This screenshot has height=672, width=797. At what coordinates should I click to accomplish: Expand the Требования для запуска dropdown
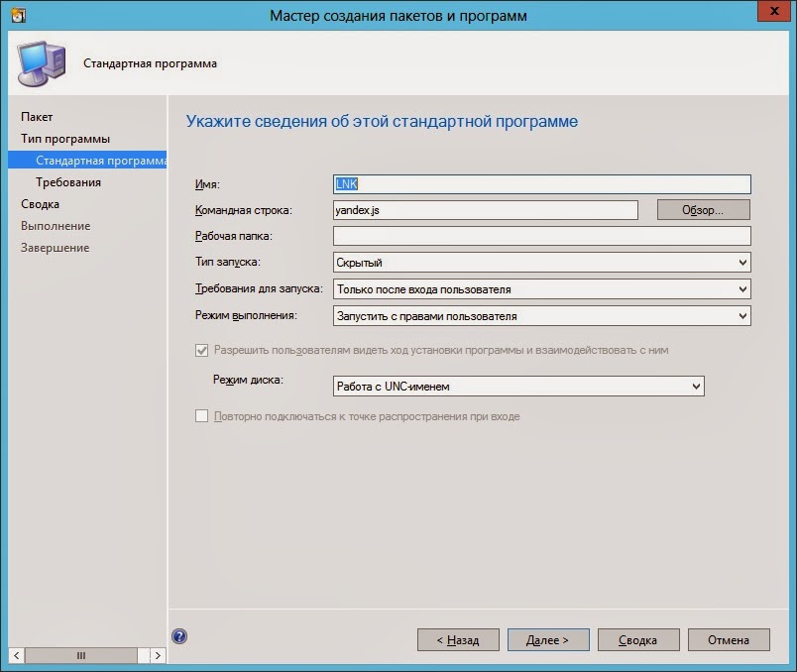[x=542, y=289]
